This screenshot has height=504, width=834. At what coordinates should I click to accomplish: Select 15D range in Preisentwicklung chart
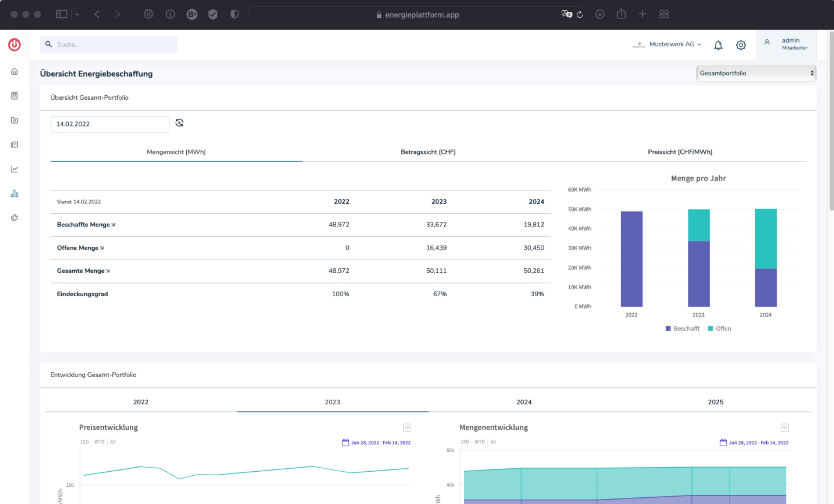pyautogui.click(x=84, y=442)
